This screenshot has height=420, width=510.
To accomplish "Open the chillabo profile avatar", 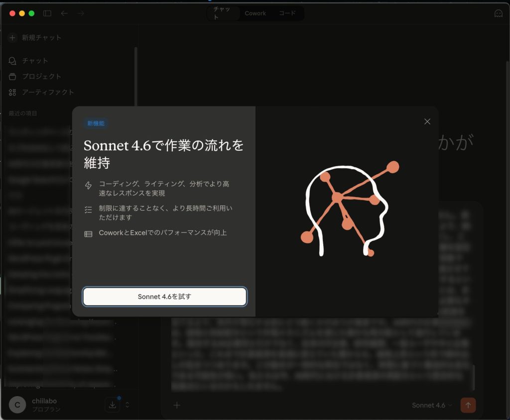I will [17, 405].
